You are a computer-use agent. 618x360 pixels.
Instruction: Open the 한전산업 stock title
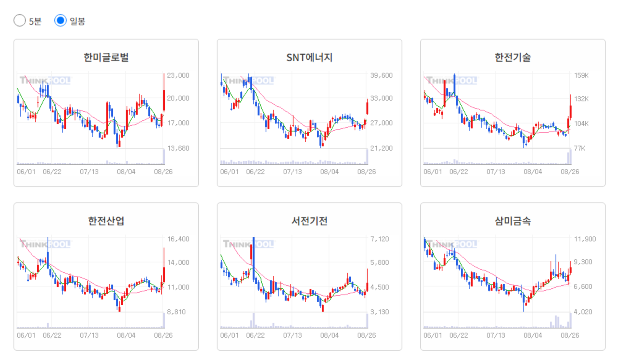pos(106,221)
